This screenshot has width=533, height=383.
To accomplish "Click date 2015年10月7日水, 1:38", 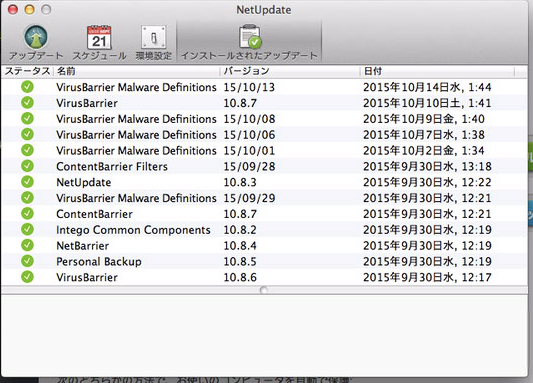I will click(x=424, y=135).
